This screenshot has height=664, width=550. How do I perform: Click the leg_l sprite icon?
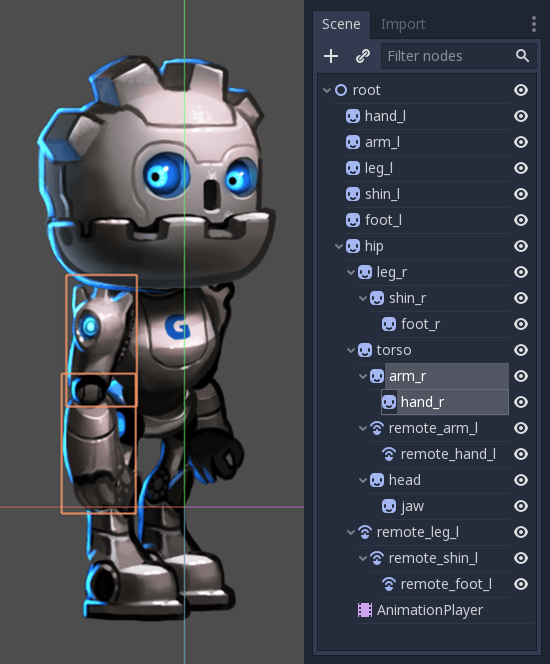[353, 168]
